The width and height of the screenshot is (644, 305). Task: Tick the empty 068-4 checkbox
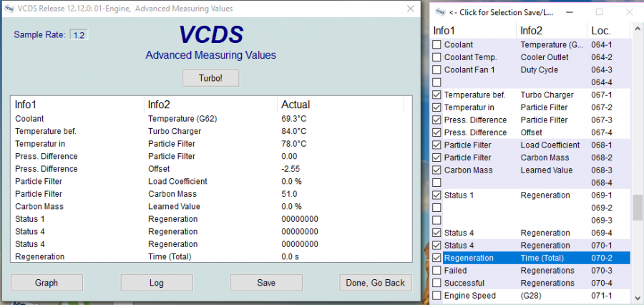(437, 183)
